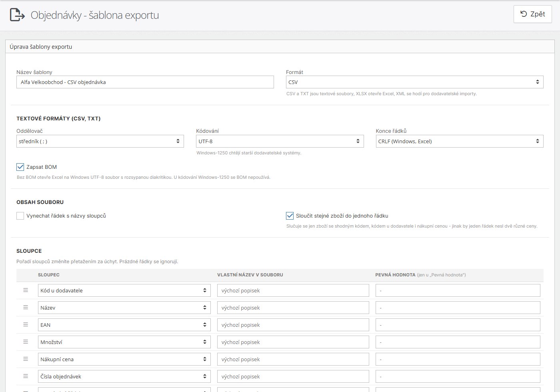Open the Formát dropdown showing CSV
This screenshot has width=560, height=392.
click(414, 82)
